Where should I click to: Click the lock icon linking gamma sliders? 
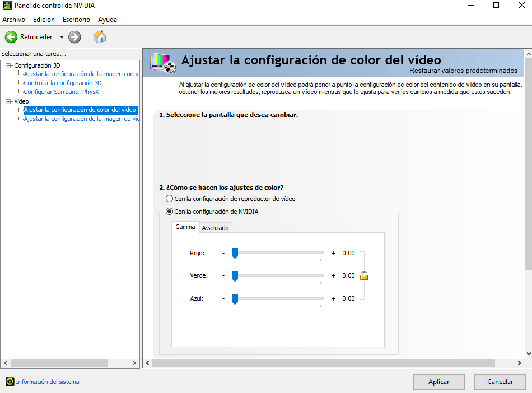pyautogui.click(x=364, y=275)
